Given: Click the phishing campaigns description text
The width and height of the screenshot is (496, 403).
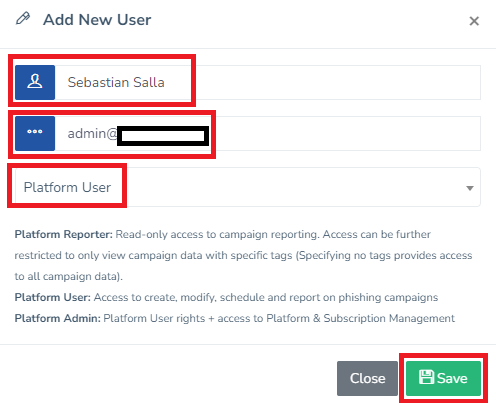Looking at the screenshot, I should (x=388, y=297).
